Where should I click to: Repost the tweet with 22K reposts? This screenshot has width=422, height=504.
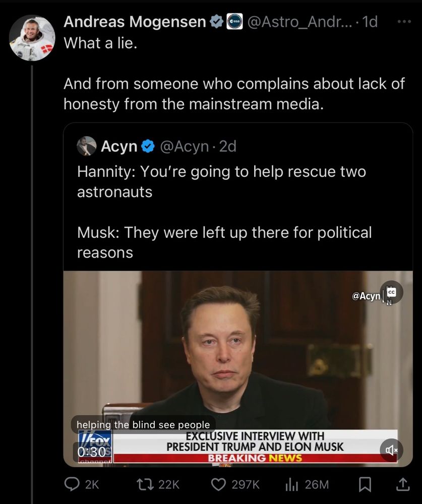pos(145,484)
